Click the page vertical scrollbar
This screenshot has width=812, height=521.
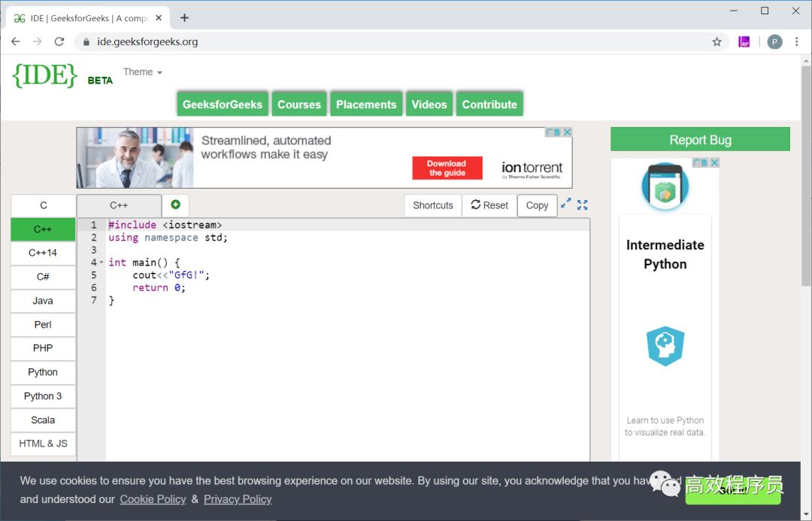806,176
